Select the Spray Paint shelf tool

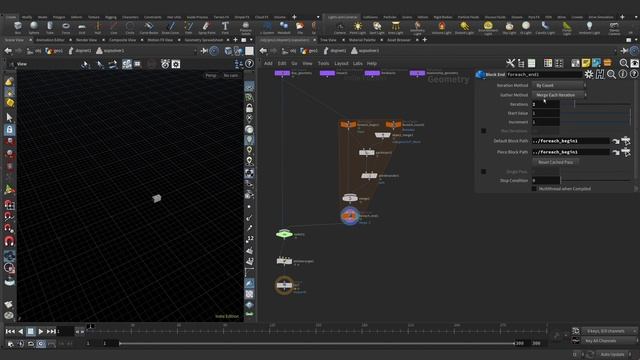[x=207, y=27]
